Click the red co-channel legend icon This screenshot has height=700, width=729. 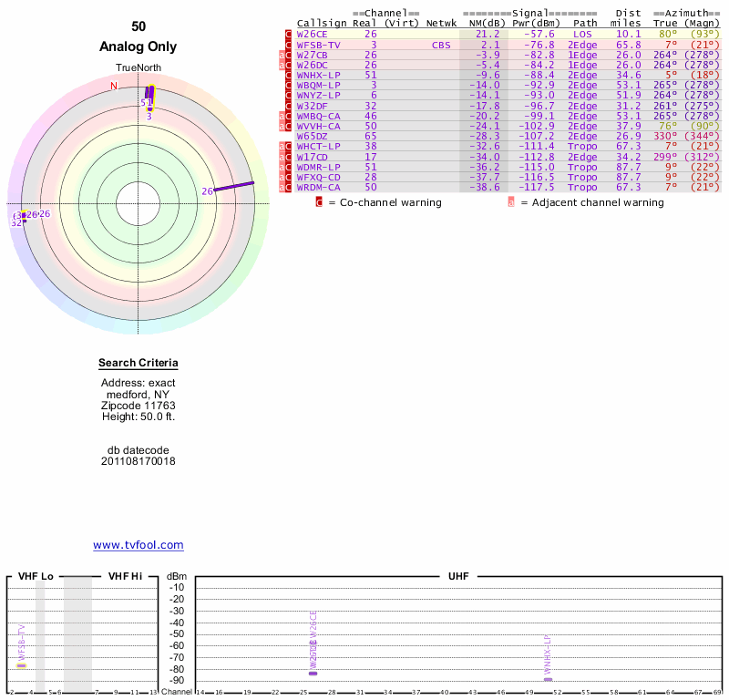[319, 202]
